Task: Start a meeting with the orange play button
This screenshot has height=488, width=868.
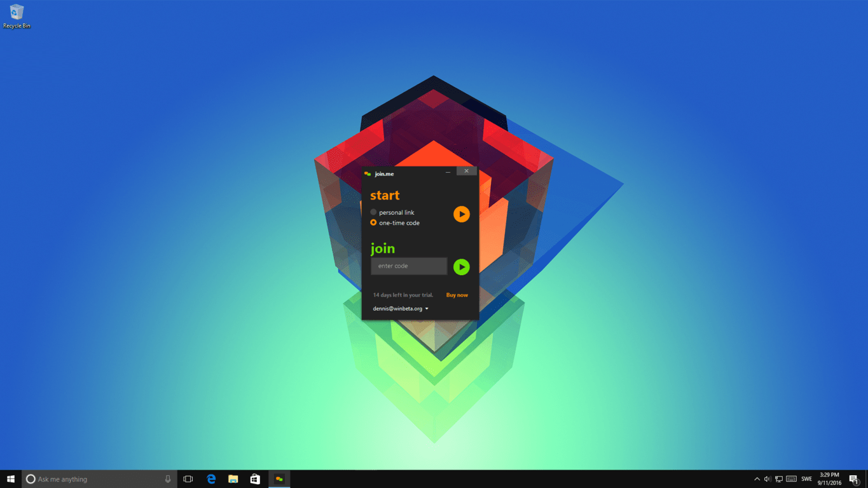Action: coord(462,214)
